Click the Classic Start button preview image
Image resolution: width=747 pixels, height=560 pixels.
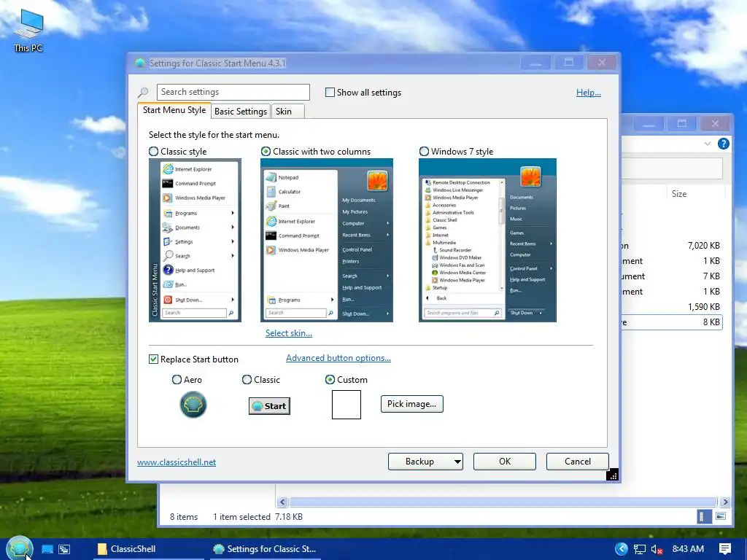(269, 405)
